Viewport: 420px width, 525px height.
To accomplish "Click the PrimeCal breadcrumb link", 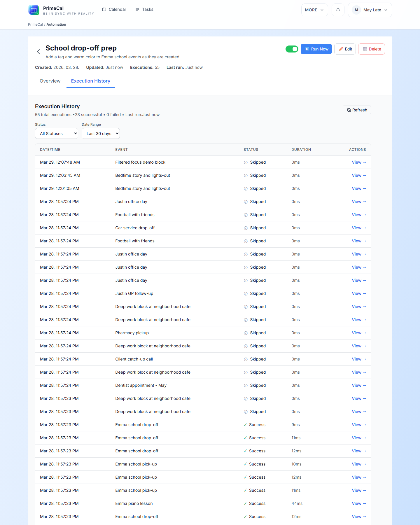I will [35, 24].
